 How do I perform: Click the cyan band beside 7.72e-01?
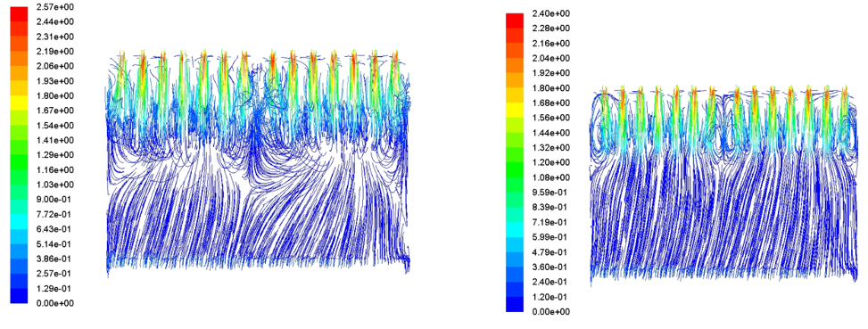[x=18, y=221]
